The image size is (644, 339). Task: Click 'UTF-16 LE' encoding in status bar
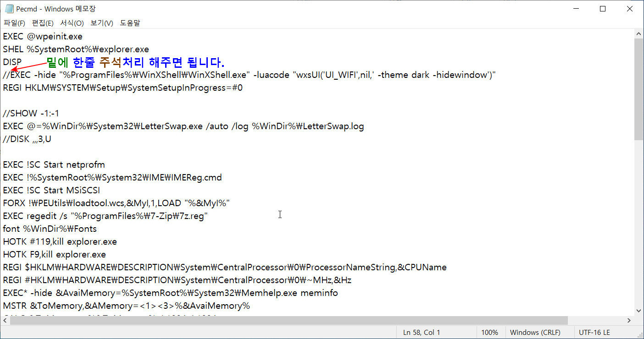[x=594, y=333]
